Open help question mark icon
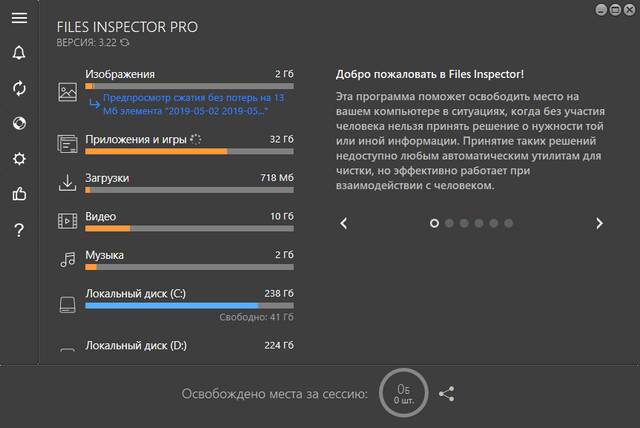The height and width of the screenshot is (428, 640). [19, 231]
